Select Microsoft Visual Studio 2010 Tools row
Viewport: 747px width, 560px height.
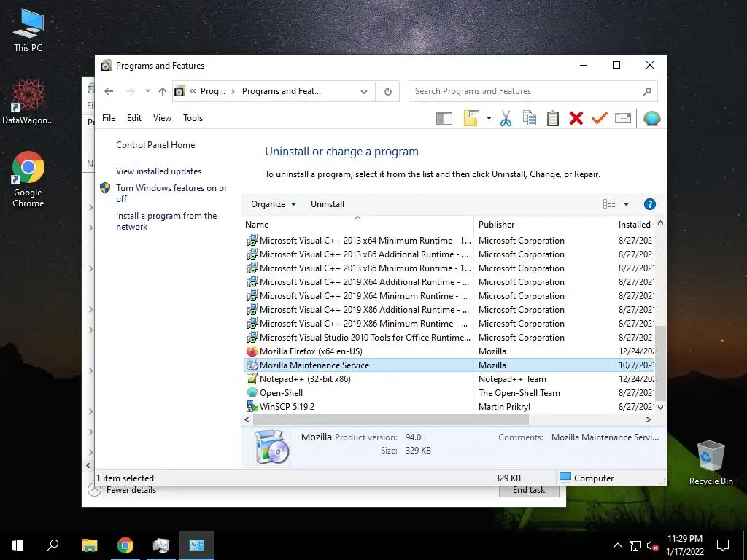click(x=449, y=338)
